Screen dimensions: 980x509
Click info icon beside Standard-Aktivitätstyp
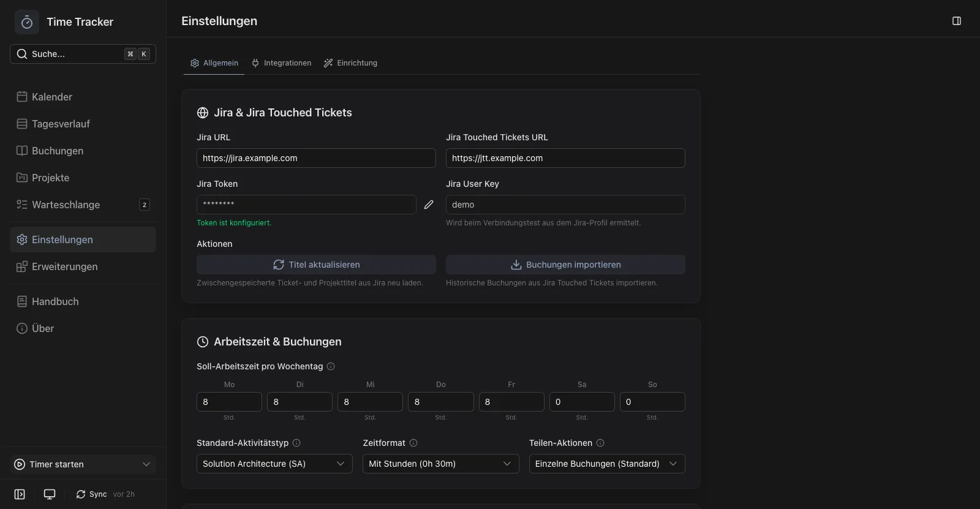296,443
